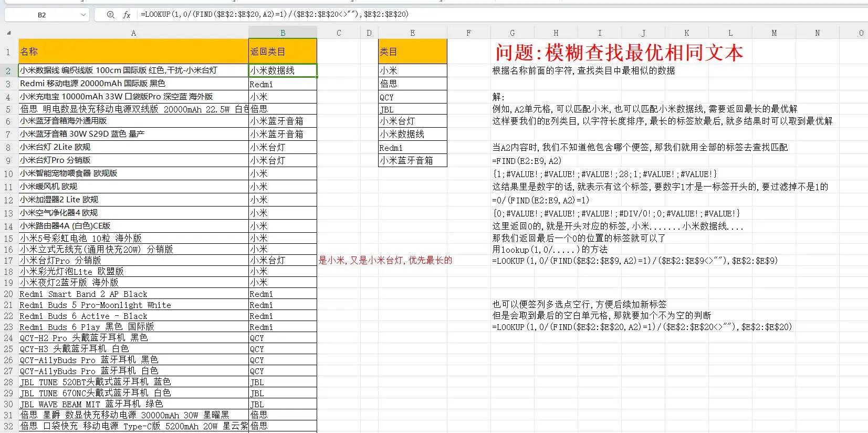Image resolution: width=868 pixels, height=433 pixels.
Task: Click cell 小米蓝牙音箱海外通用版
Action: pos(133,121)
